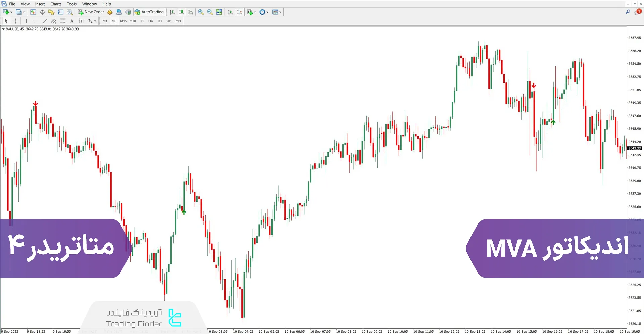
Task: Expand the indicators list dropdown arrow
Action: (x=255, y=12)
